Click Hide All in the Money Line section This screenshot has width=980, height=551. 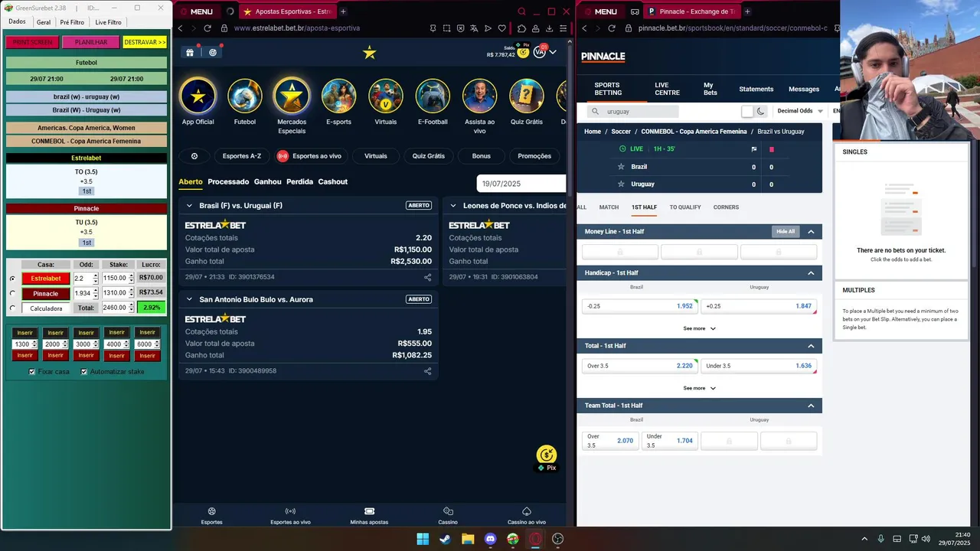click(786, 232)
